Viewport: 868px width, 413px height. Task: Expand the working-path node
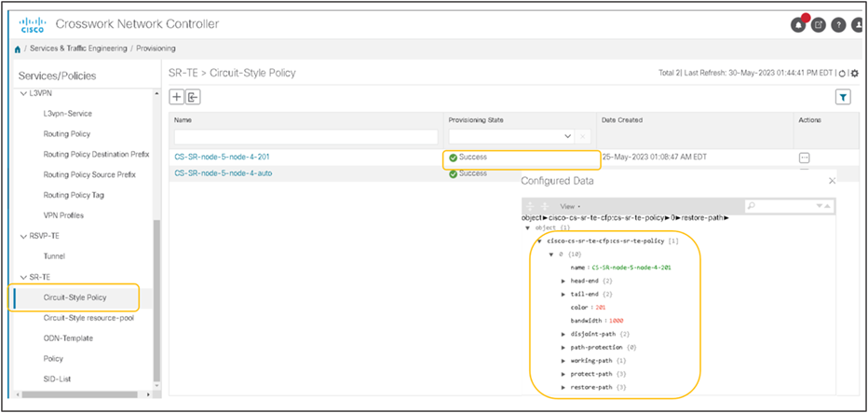(563, 361)
